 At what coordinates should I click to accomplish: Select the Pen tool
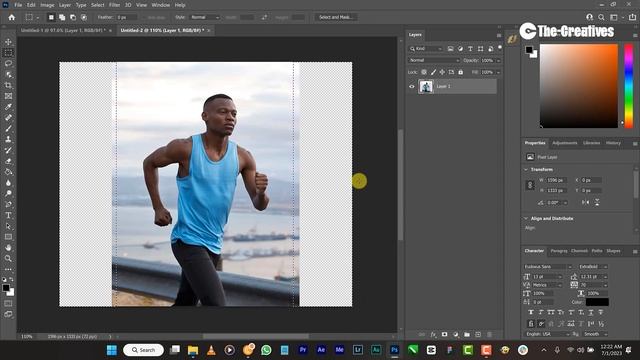pos(8,204)
